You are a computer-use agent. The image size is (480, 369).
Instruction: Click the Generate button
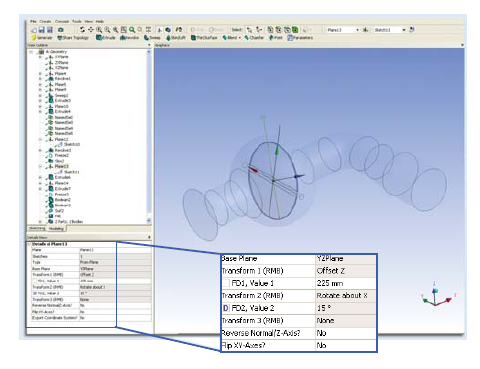pos(42,38)
